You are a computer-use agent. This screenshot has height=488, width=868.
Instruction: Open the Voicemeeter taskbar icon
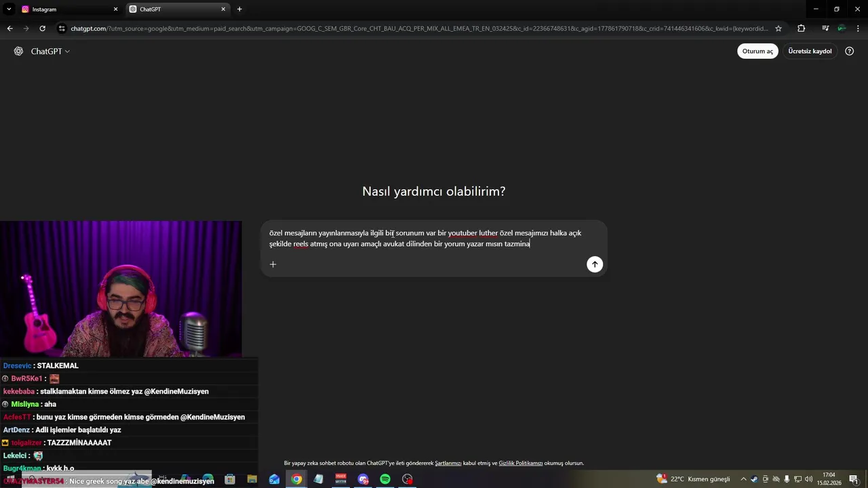(340, 479)
